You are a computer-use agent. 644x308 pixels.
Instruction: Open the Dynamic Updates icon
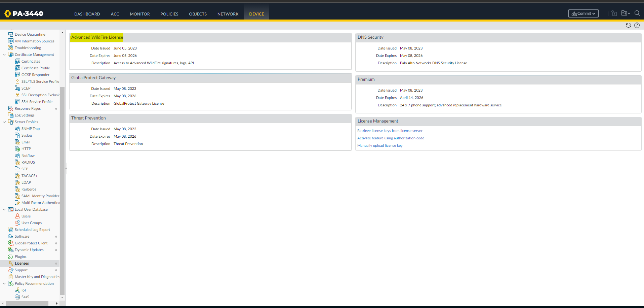pos(11,249)
